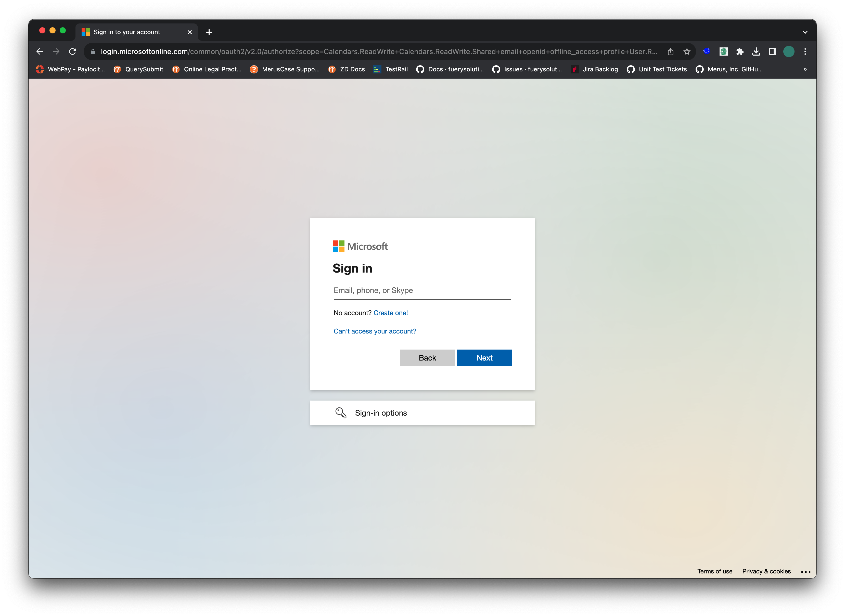
Task: Expand the tab search chevron
Action: pyautogui.click(x=805, y=32)
